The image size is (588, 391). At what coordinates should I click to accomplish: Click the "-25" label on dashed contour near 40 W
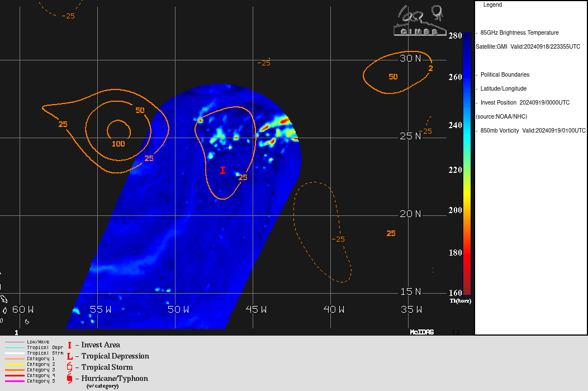(338, 239)
